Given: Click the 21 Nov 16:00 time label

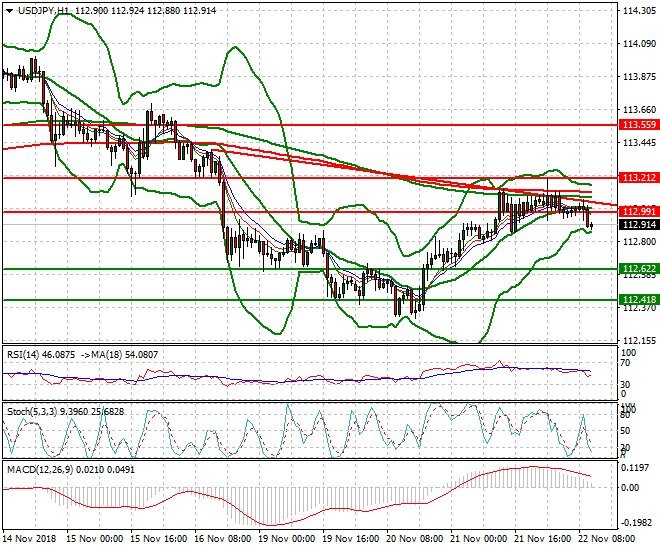Looking at the screenshot, I should [x=543, y=539].
